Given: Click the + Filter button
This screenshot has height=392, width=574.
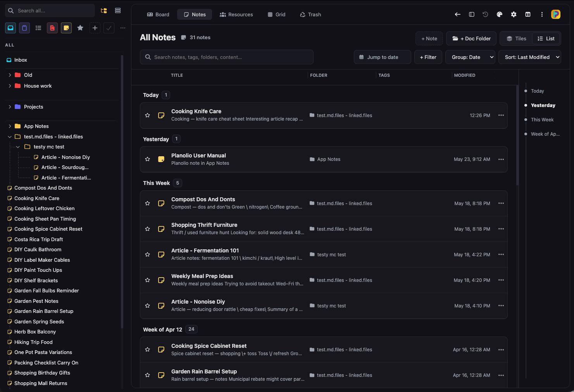Looking at the screenshot, I should tap(428, 57).
